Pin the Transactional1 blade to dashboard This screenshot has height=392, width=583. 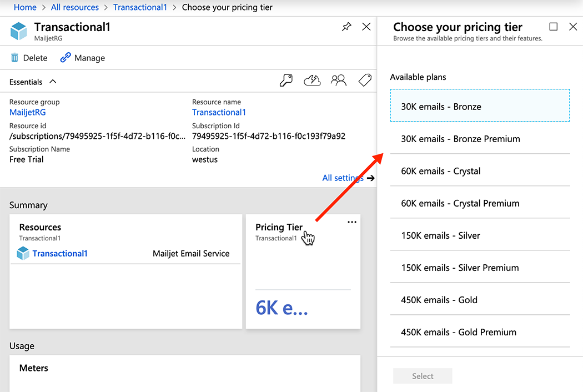coord(346,27)
